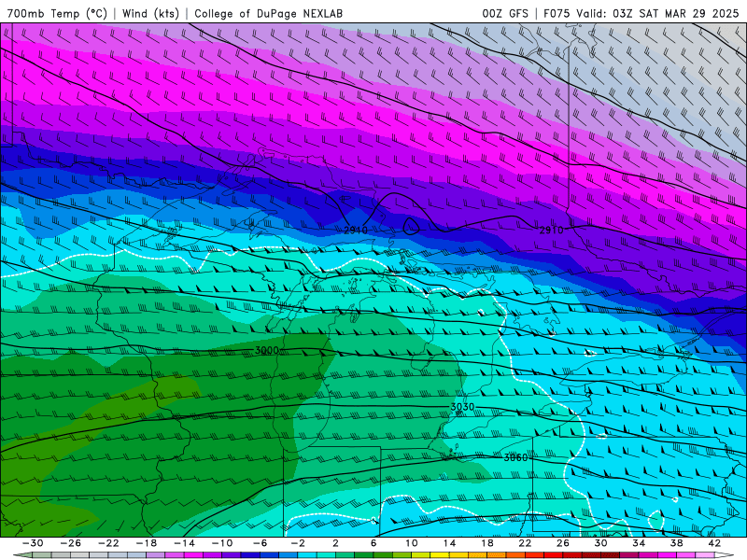Click the 30 value on the scale

(600, 543)
